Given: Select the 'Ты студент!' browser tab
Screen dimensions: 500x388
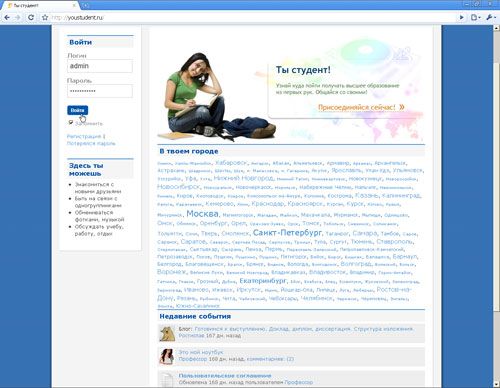Looking at the screenshot, I should tap(40, 5).
